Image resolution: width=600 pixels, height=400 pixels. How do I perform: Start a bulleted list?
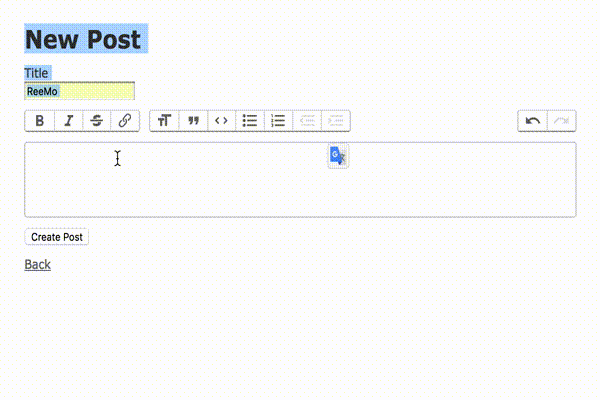pos(250,121)
